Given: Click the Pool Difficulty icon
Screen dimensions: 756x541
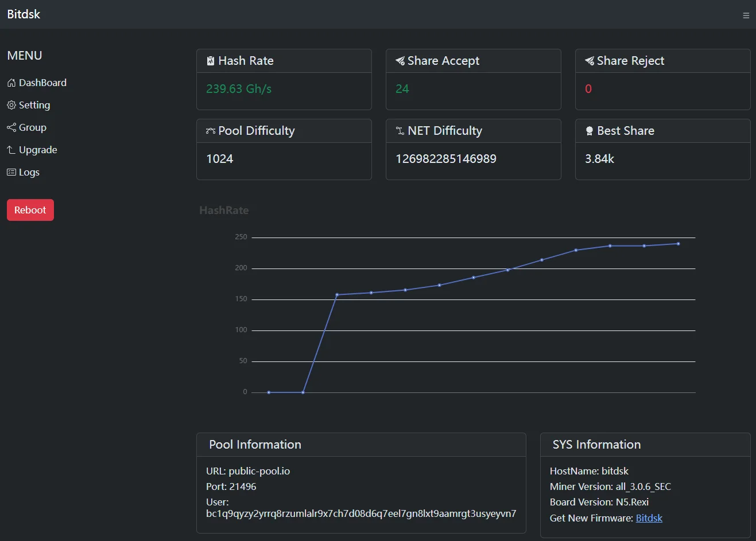Looking at the screenshot, I should [211, 131].
